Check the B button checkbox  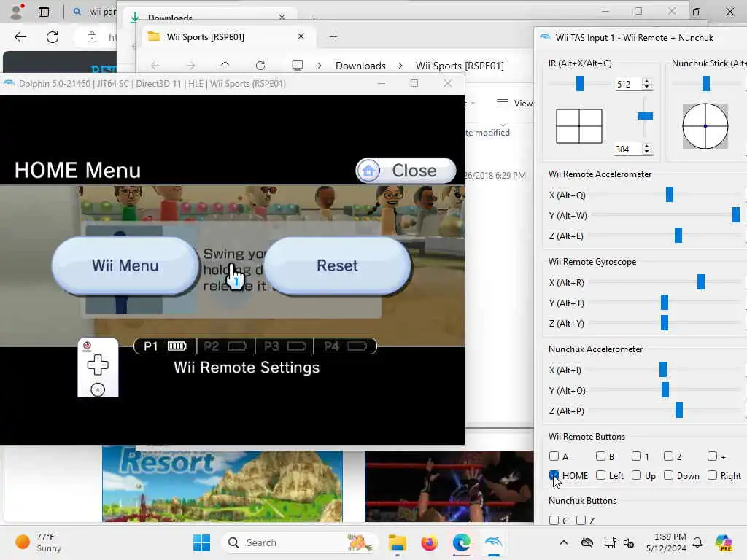[x=600, y=456]
